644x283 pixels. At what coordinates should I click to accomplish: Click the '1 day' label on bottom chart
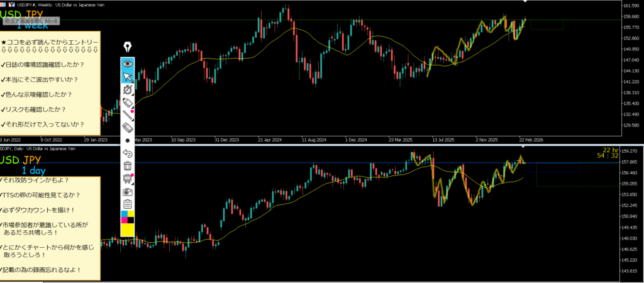coord(34,171)
